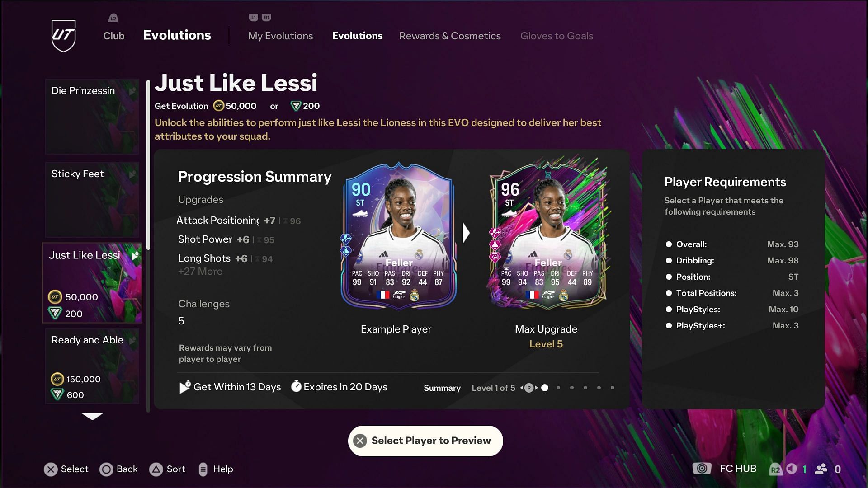Select the fourth level page dot

(585, 388)
